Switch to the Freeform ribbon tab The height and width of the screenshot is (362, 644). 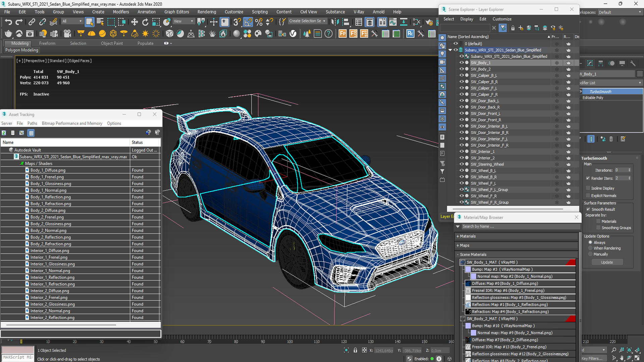point(47,44)
